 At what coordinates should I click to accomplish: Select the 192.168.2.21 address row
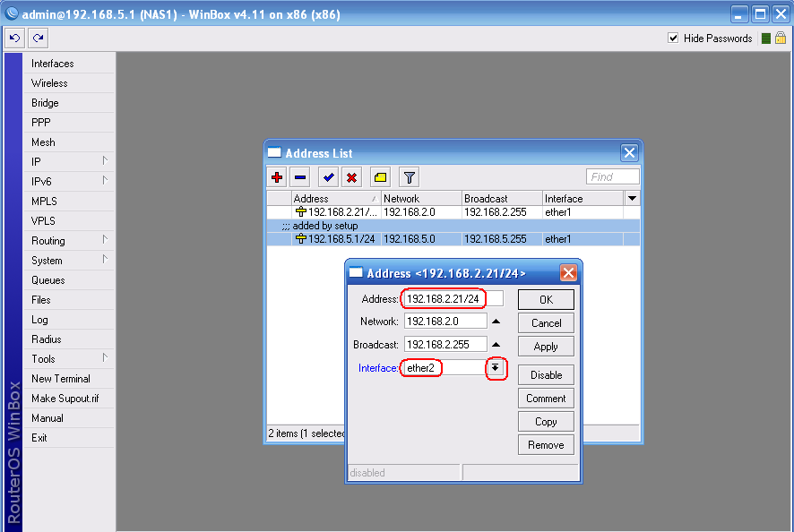[453, 212]
